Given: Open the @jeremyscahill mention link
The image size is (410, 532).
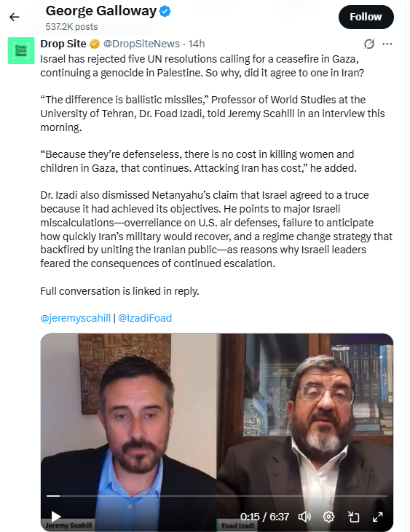Looking at the screenshot, I should (75, 318).
